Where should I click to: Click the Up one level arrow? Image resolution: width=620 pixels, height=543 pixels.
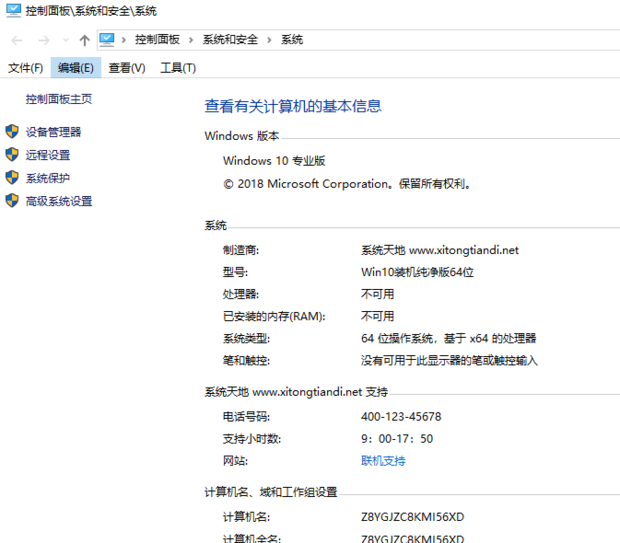tap(84, 40)
